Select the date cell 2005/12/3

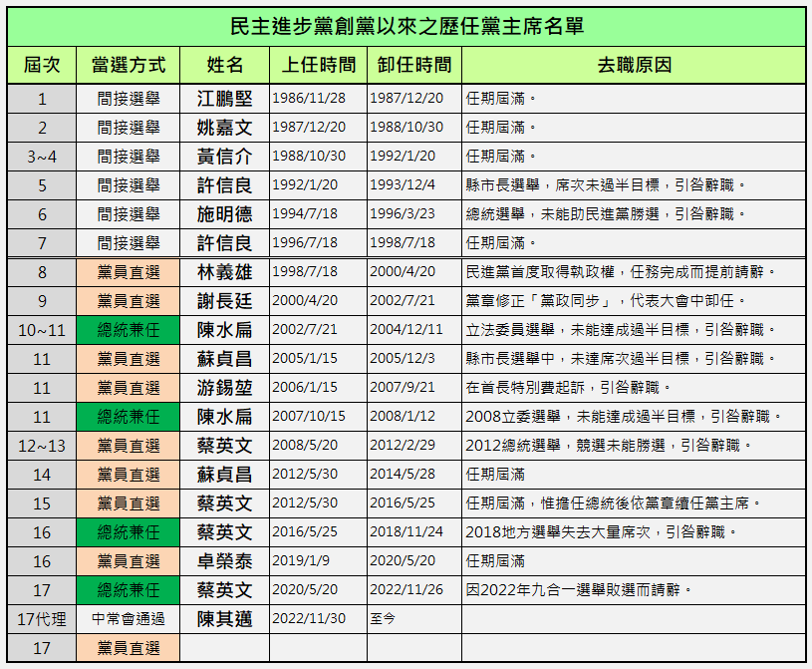tap(414, 359)
